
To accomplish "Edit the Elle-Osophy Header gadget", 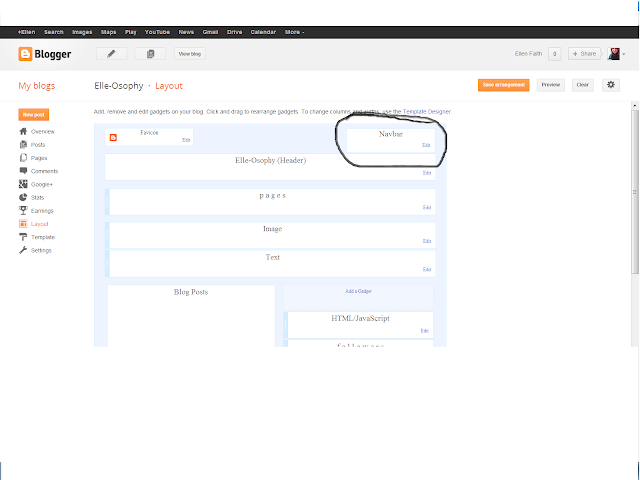I will (427, 173).
